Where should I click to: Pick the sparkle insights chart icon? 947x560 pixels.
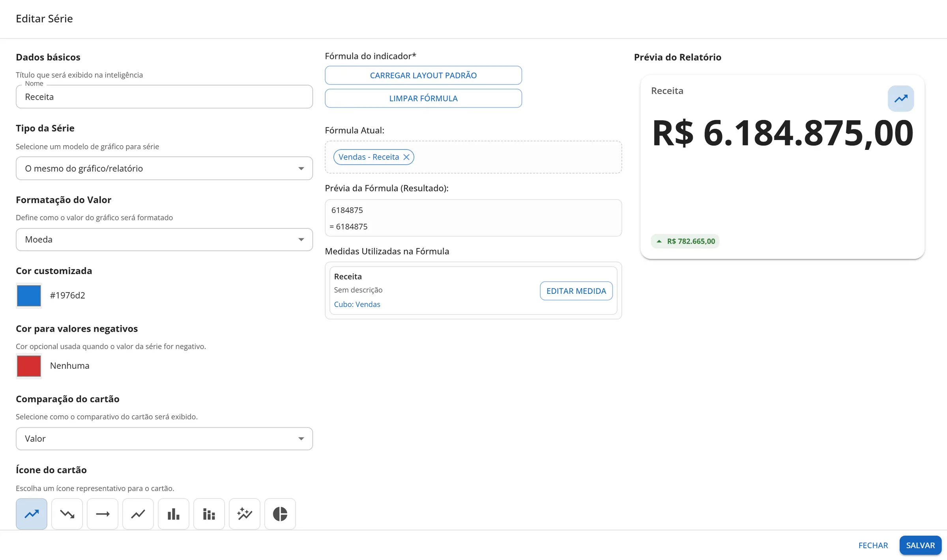245,513
